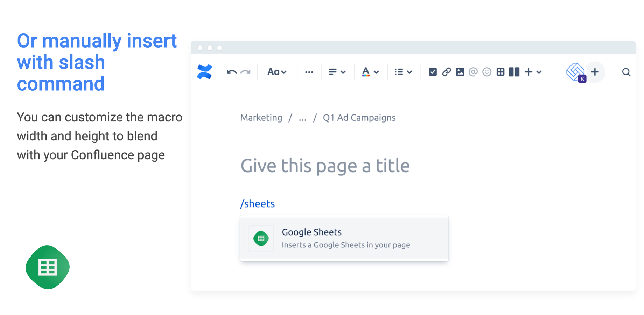Screen dimensions: 644x315
Task: Click the 'Or manually insert with slash command' heading
Action: [x=97, y=62]
